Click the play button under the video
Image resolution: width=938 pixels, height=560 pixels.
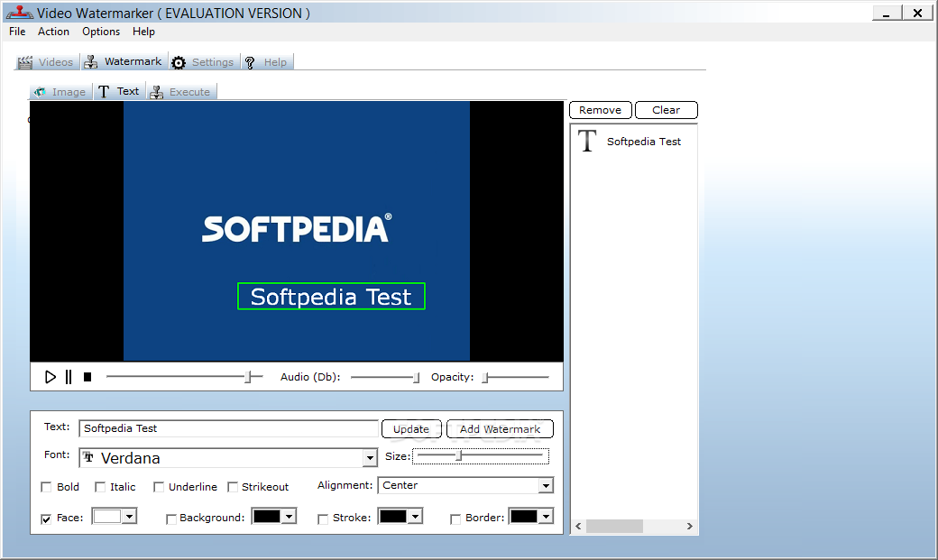pyautogui.click(x=51, y=377)
